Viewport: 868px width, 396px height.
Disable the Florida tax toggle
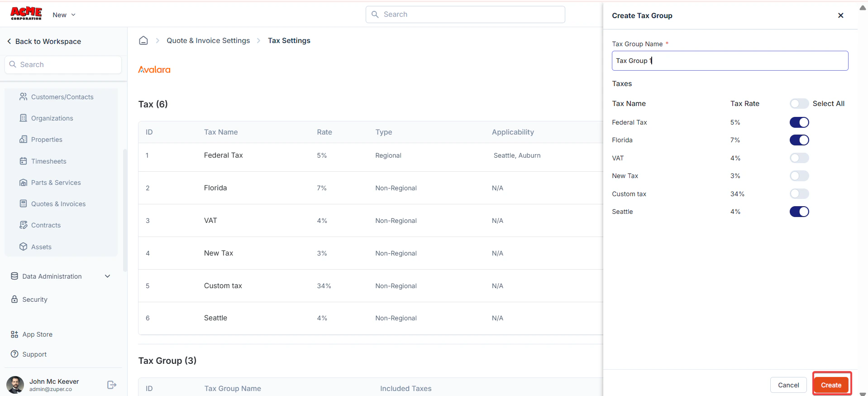(799, 140)
